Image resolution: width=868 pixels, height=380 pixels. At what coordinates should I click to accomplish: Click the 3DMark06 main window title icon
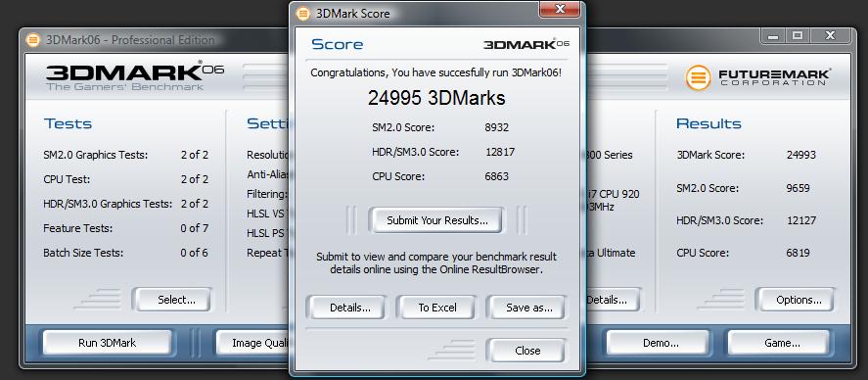[x=34, y=40]
